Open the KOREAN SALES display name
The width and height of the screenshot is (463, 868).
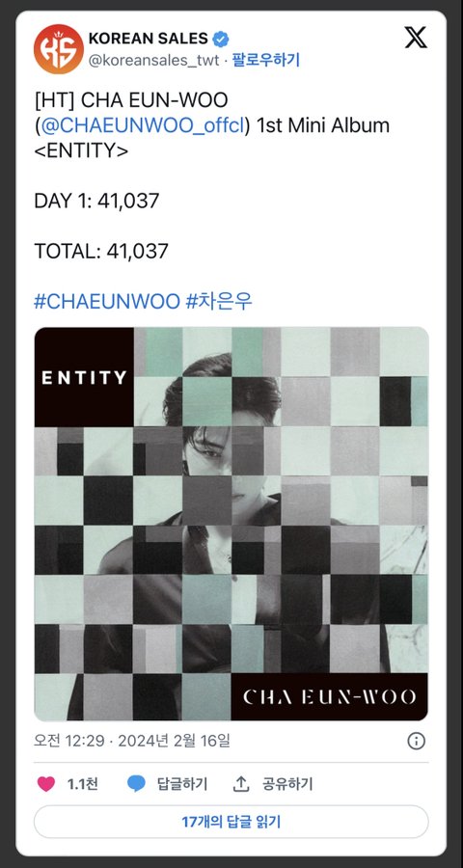[148, 39]
